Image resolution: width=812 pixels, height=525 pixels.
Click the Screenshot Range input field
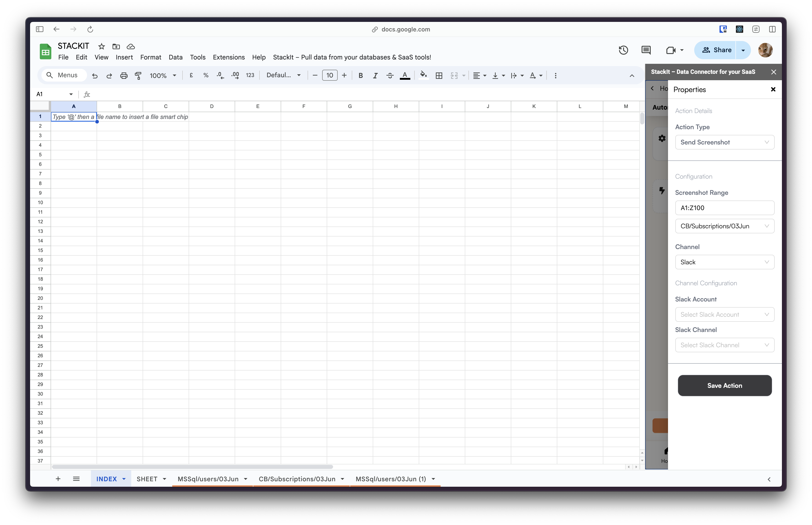coord(724,208)
